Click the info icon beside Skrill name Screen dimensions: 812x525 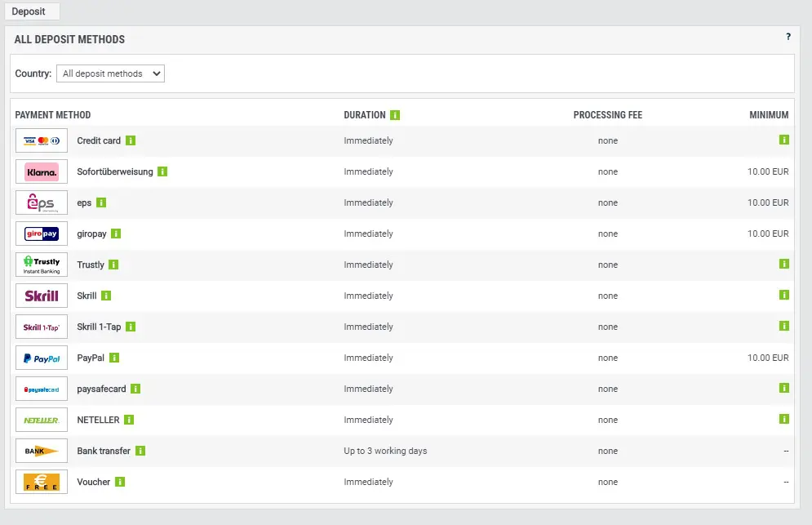click(x=106, y=296)
